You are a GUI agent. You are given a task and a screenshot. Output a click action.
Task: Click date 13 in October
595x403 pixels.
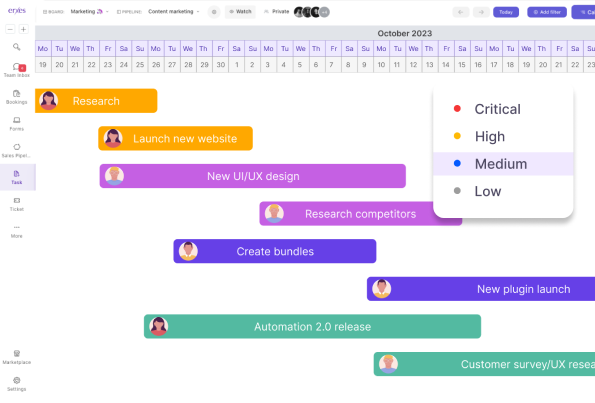pos(429,65)
